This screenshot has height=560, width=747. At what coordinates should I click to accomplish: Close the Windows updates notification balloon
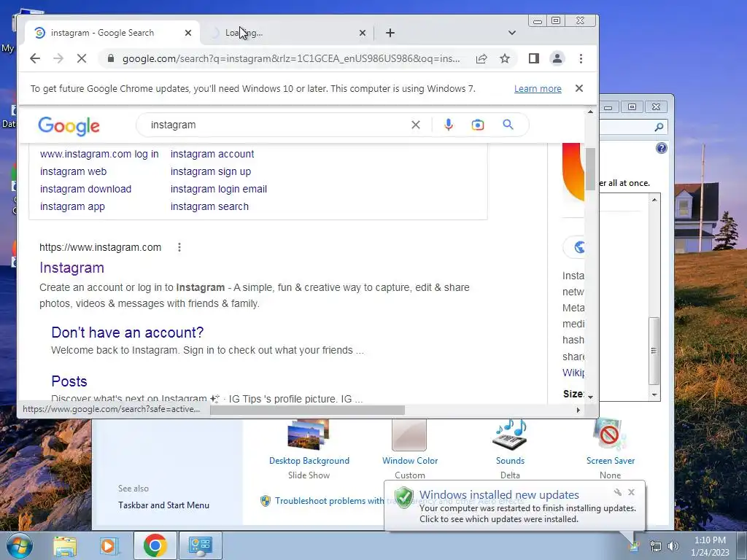tap(631, 492)
